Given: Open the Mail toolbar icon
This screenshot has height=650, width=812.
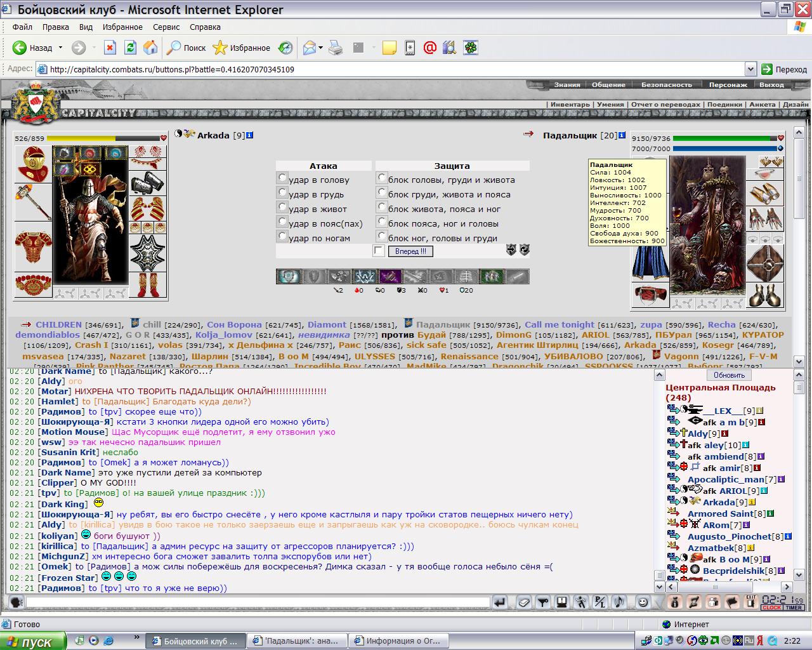Looking at the screenshot, I should 310,48.
